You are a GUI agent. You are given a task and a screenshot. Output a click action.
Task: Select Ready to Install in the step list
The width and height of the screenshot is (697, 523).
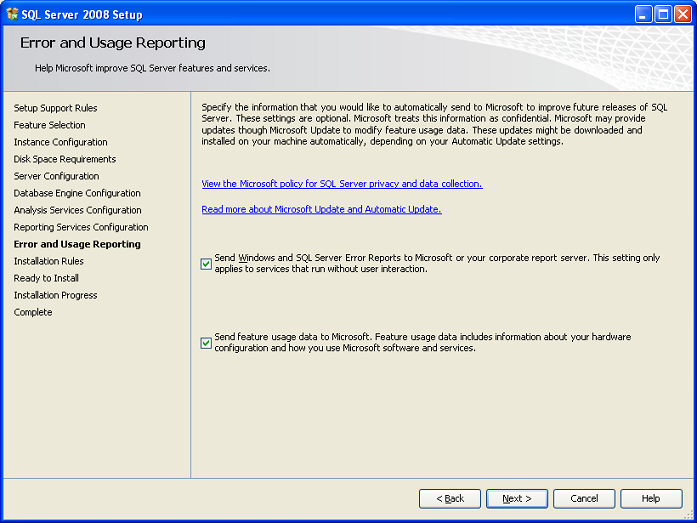(x=46, y=278)
